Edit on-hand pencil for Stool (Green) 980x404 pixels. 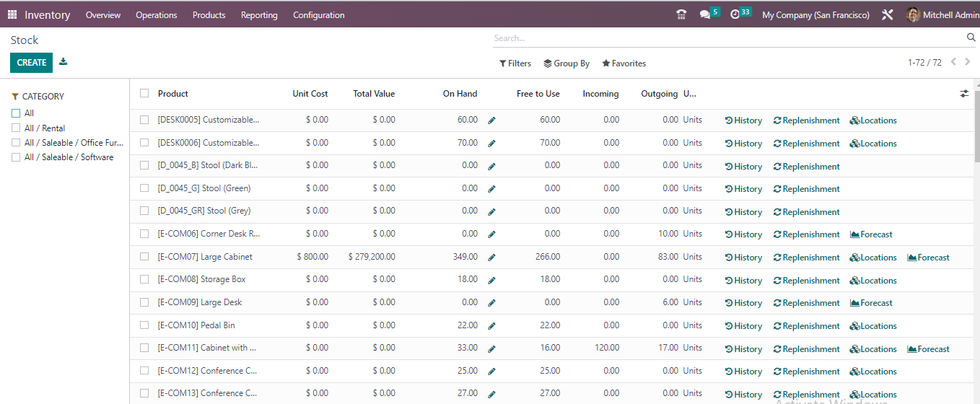tap(491, 189)
